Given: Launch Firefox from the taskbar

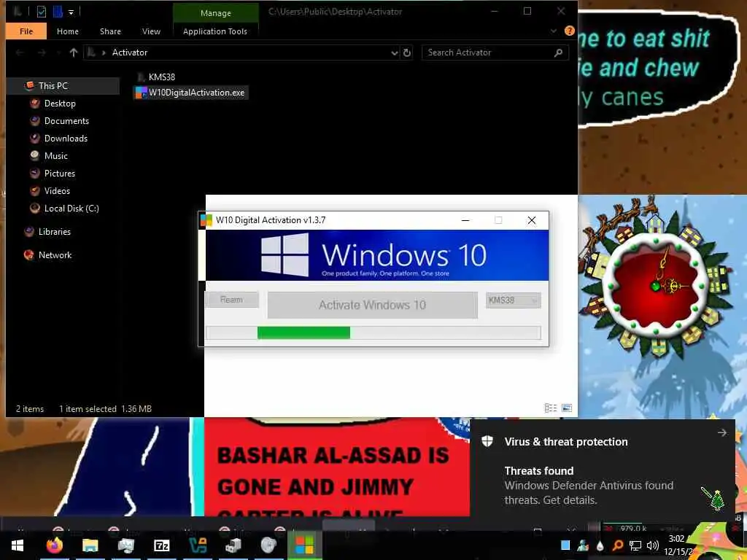Looking at the screenshot, I should [x=54, y=545].
